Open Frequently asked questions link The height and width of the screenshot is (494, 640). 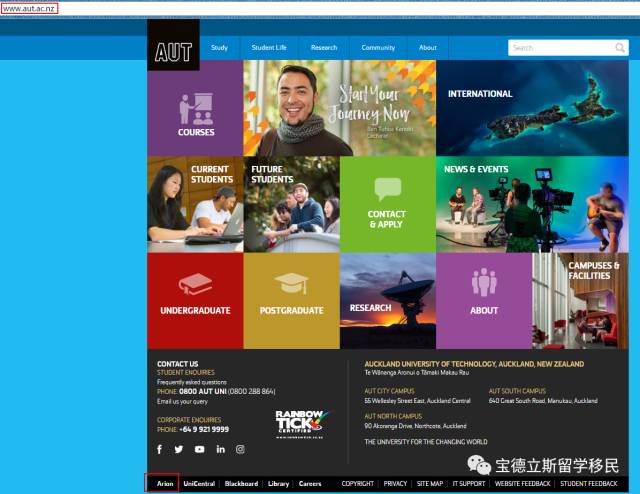pyautogui.click(x=192, y=382)
